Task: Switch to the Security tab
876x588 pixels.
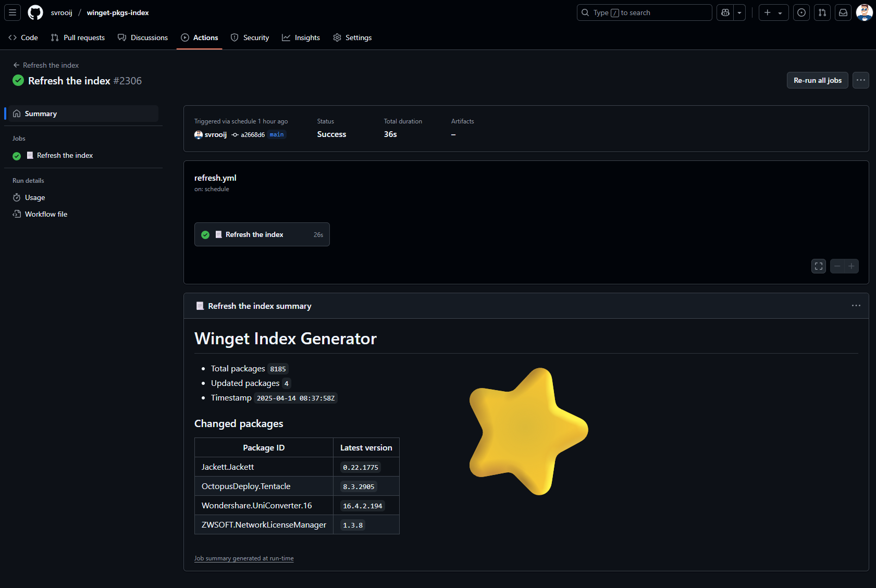Action: pos(250,37)
